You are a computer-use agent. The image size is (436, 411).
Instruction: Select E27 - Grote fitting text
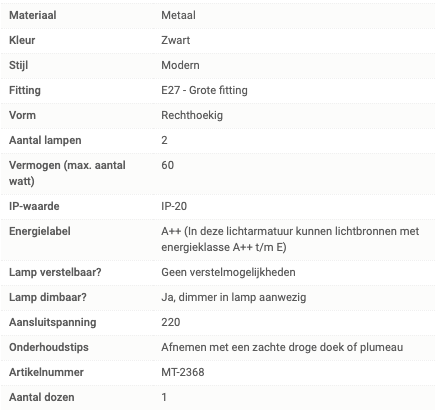[204, 90]
